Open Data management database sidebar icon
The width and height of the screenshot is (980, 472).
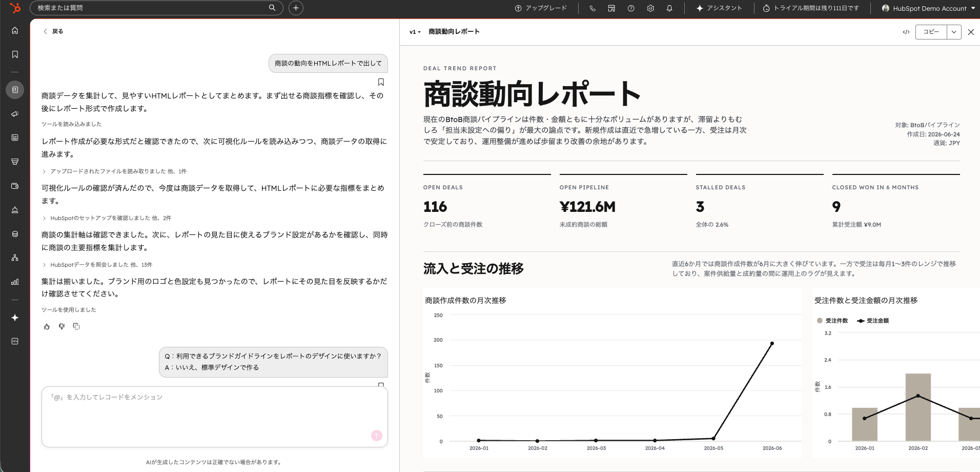click(15, 234)
